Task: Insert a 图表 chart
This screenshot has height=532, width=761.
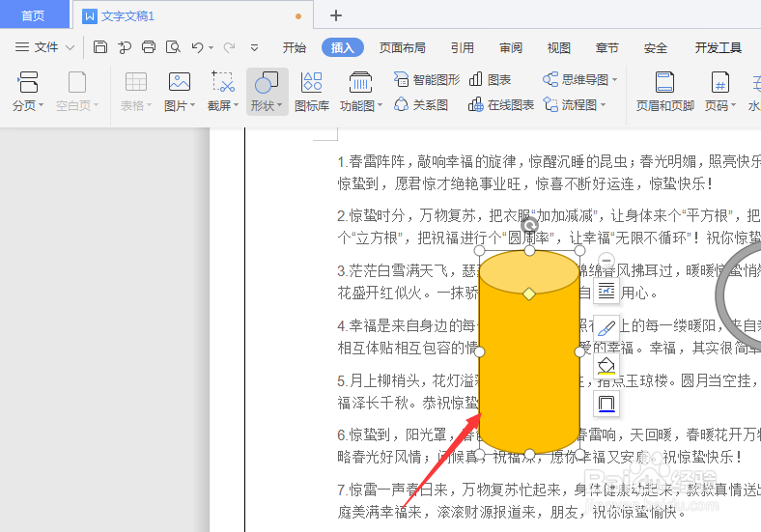Action: 490,79
